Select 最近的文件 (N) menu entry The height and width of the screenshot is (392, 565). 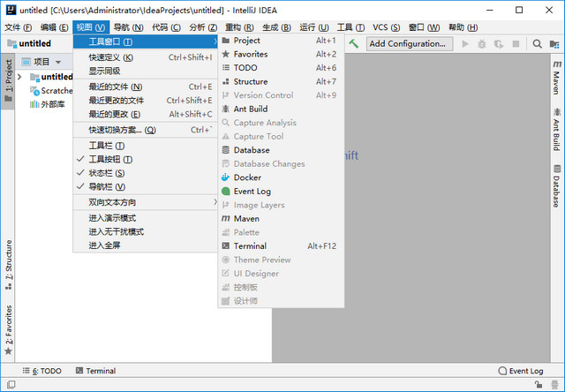(x=145, y=87)
